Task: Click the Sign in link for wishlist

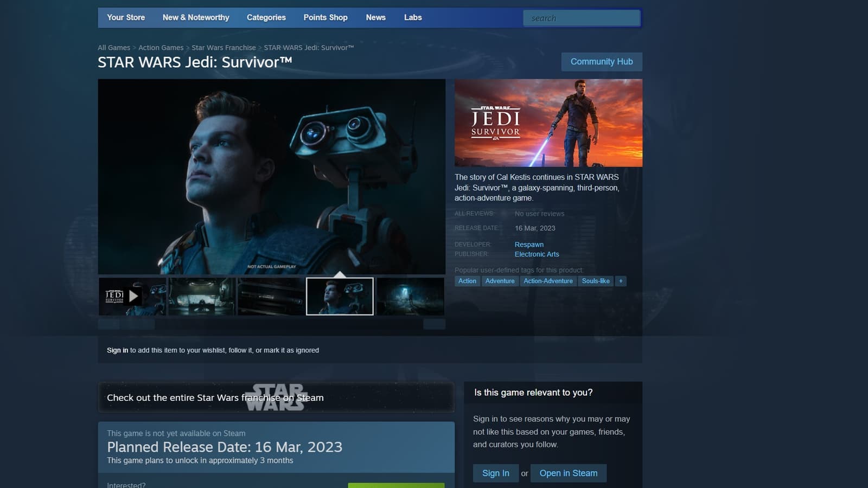Action: click(x=117, y=350)
